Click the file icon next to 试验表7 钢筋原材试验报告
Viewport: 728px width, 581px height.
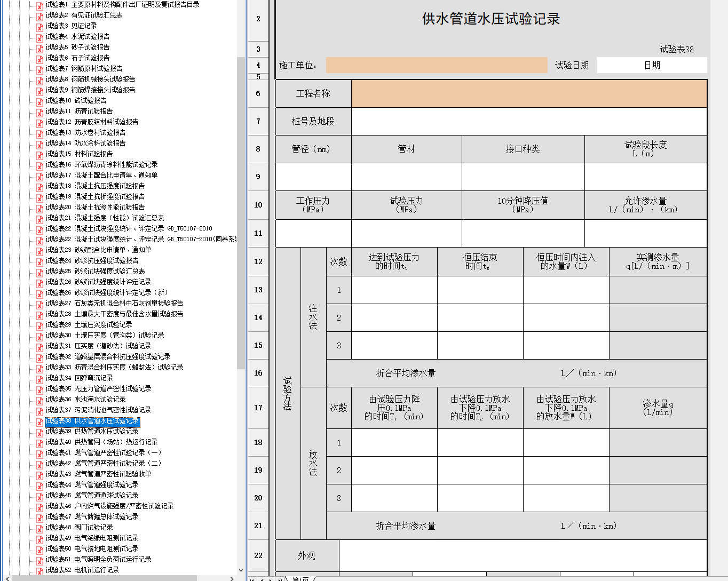click(x=39, y=69)
